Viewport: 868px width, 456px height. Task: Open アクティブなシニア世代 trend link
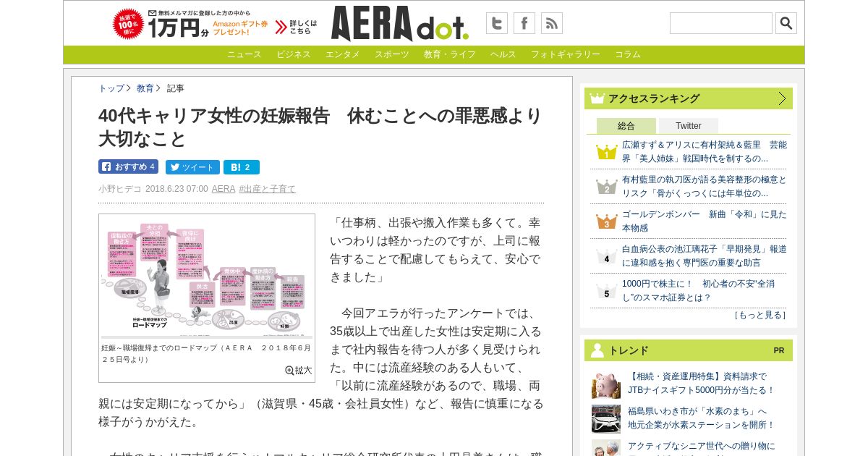pos(701,448)
